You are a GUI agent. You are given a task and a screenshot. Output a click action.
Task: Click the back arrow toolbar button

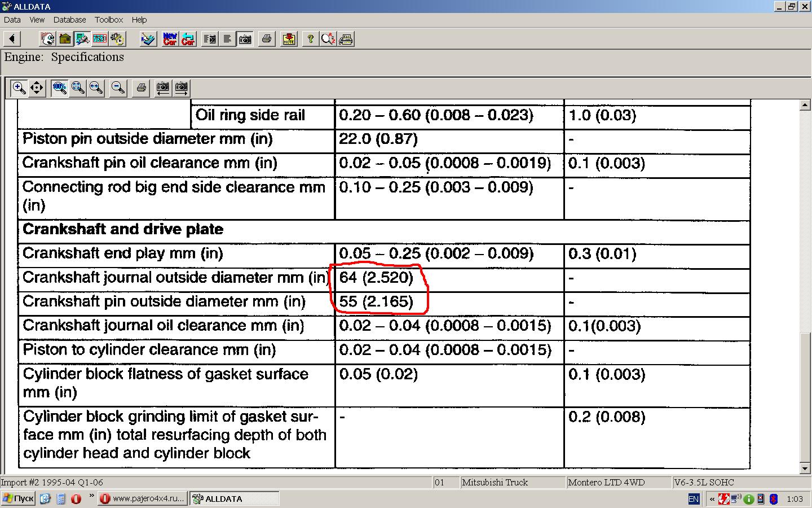pos(12,39)
